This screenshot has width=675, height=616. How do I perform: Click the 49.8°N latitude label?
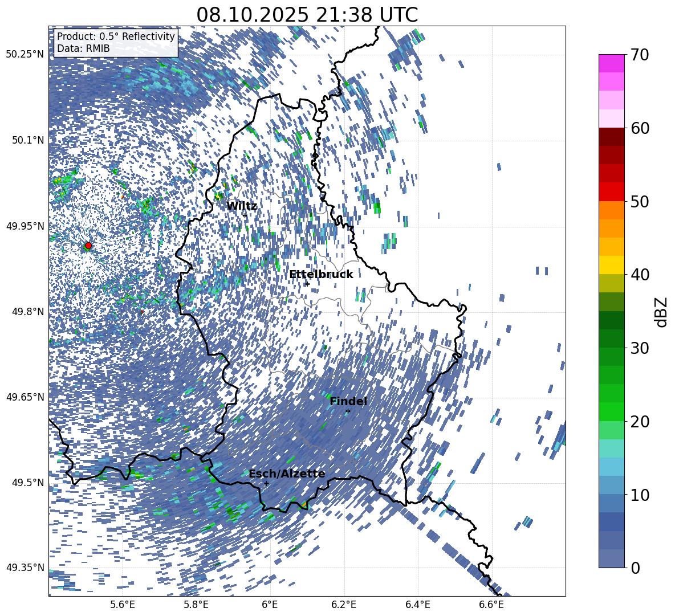[27, 312]
